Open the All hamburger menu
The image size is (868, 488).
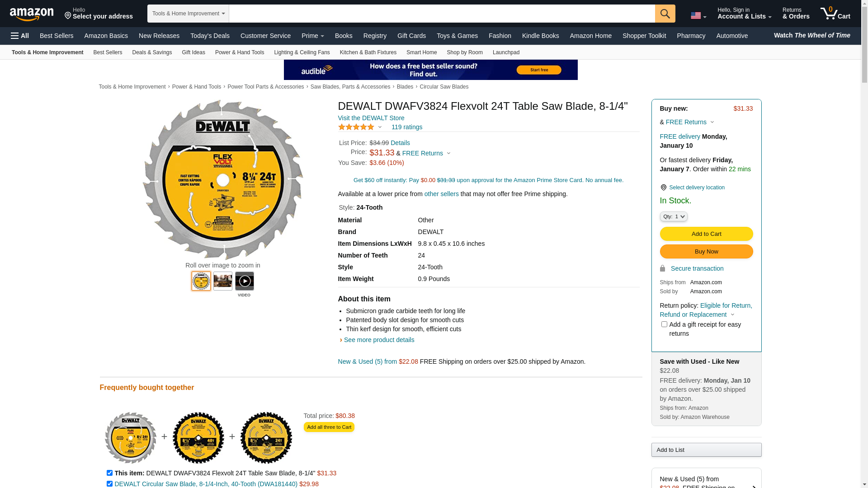(20, 36)
